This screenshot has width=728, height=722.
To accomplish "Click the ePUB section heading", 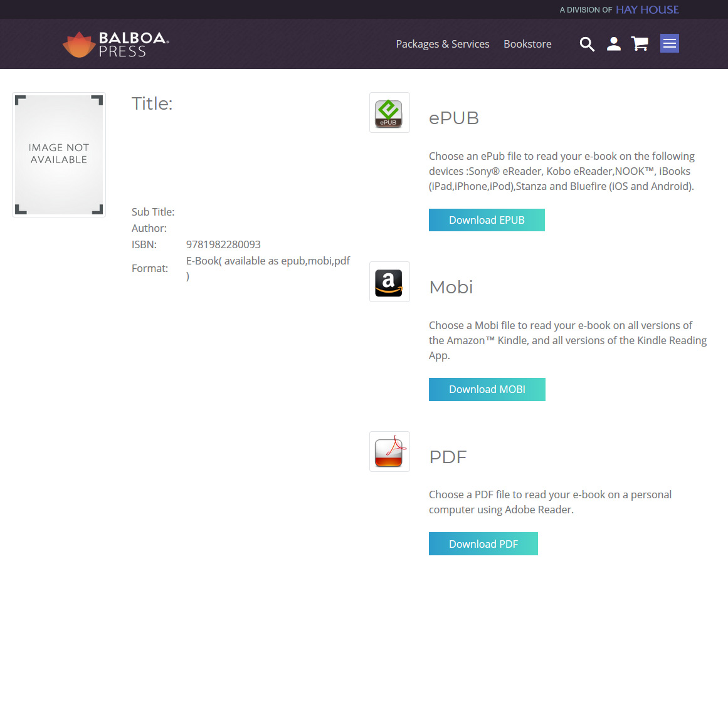I will (x=454, y=118).
